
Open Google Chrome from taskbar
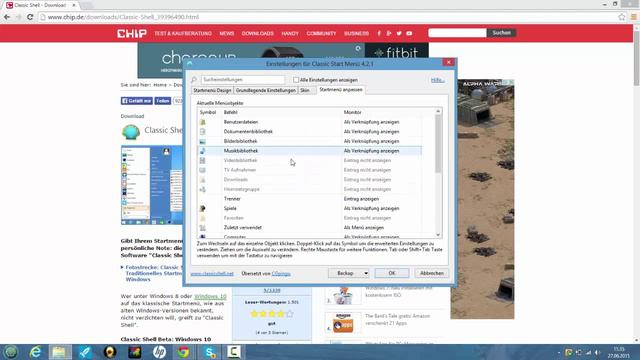183,352
